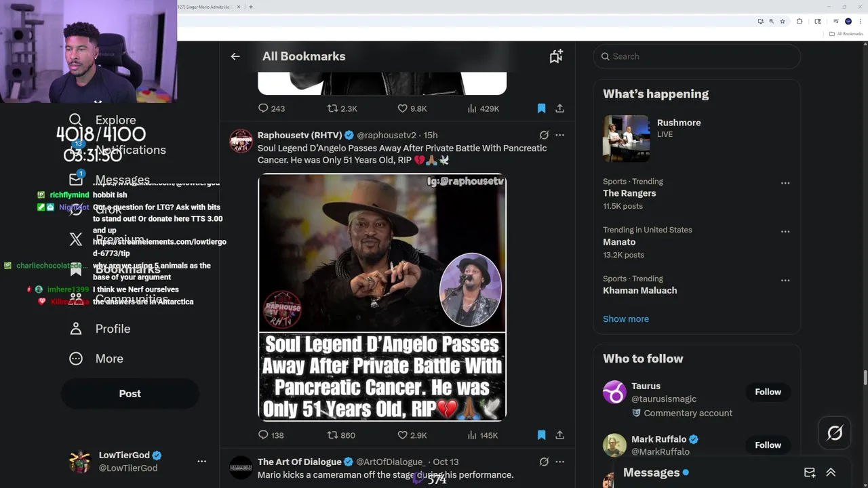868x488 pixels.
Task: Expand the Messages drawer
Action: 831,472
